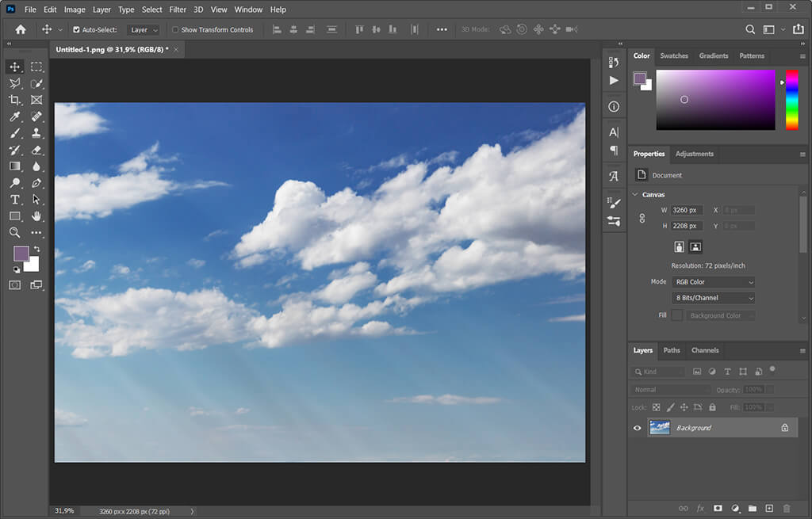Select the Eyedropper tool
Image resolution: width=812 pixels, height=519 pixels.
pyautogui.click(x=14, y=116)
